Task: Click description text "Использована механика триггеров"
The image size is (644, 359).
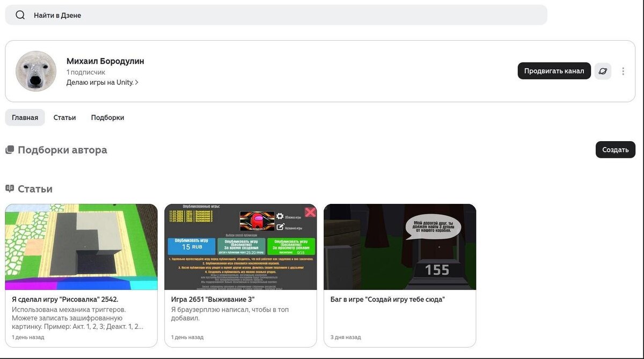Action: click(69, 310)
